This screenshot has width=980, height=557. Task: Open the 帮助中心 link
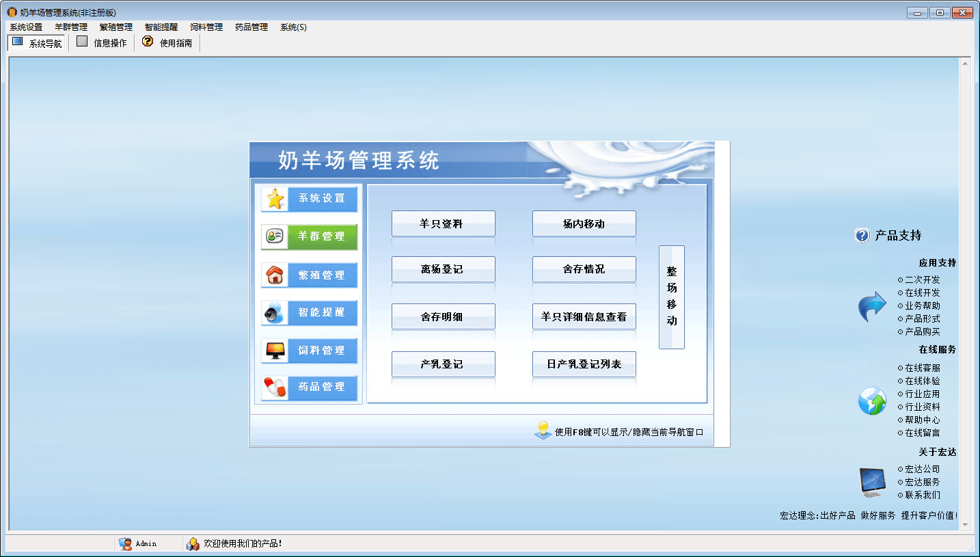click(x=923, y=420)
